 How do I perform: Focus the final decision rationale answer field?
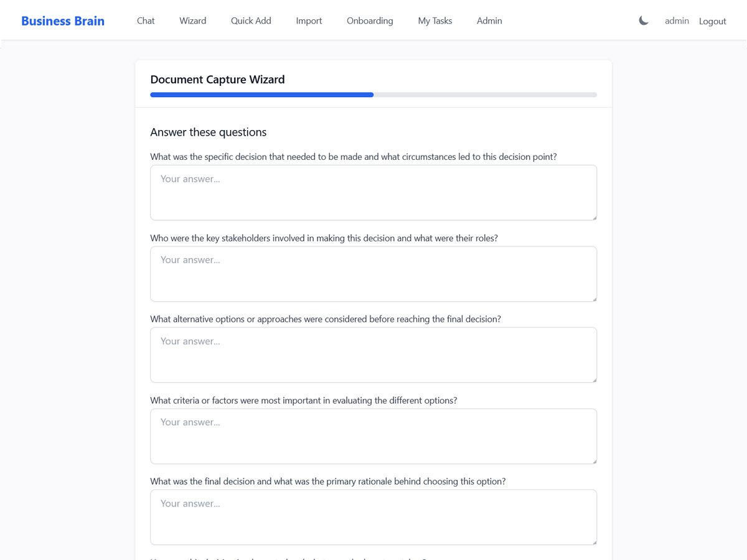pos(374,517)
